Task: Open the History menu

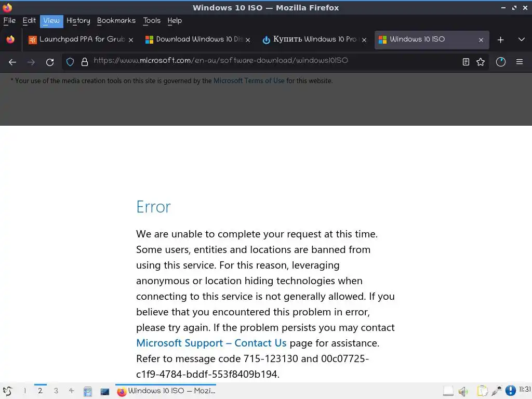Action: pyautogui.click(x=78, y=21)
